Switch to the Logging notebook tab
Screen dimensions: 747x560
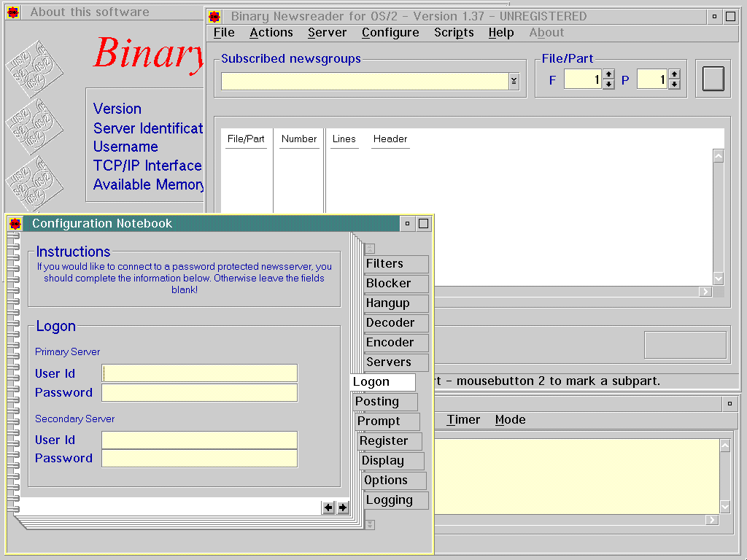tap(396, 500)
